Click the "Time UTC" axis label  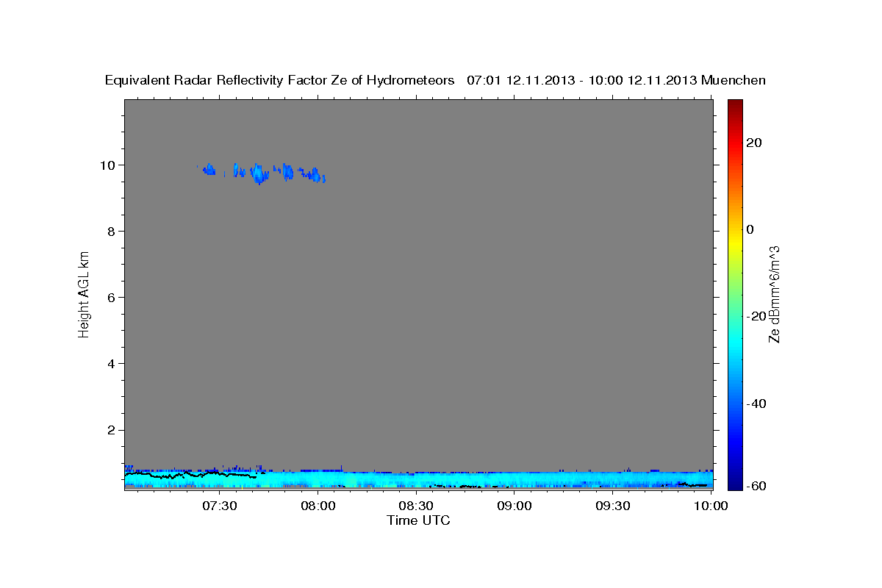click(418, 520)
